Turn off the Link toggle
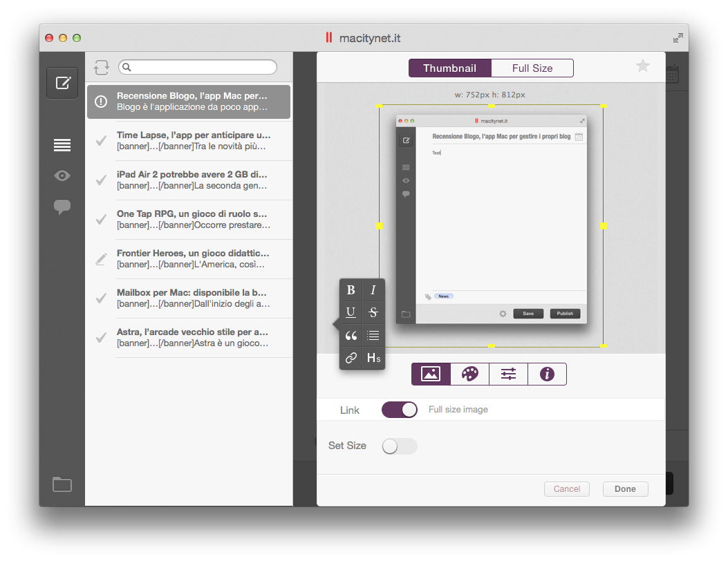 tap(400, 410)
